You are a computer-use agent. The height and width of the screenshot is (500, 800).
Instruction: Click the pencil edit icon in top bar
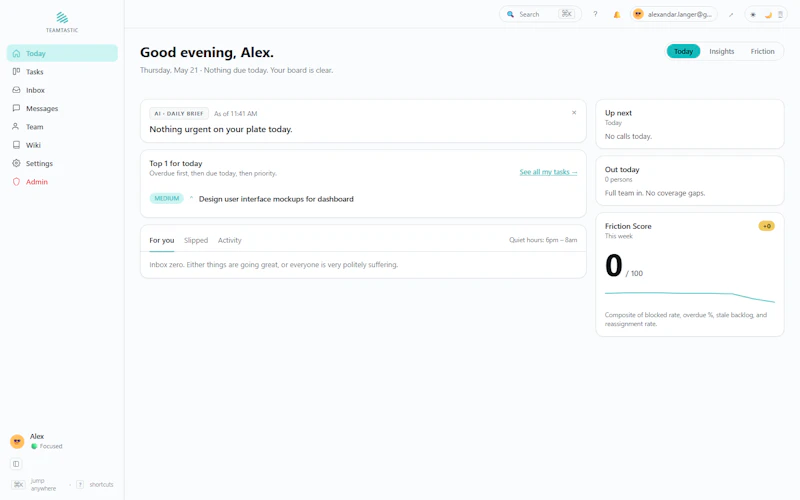(731, 15)
